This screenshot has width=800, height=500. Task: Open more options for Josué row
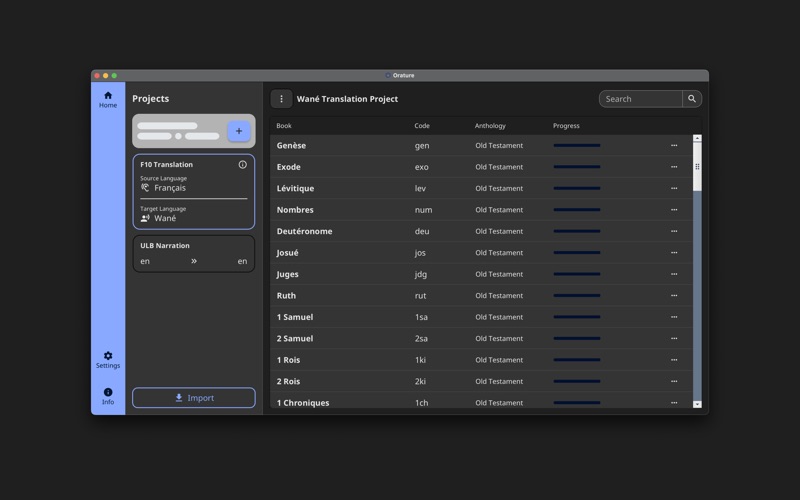tap(674, 253)
